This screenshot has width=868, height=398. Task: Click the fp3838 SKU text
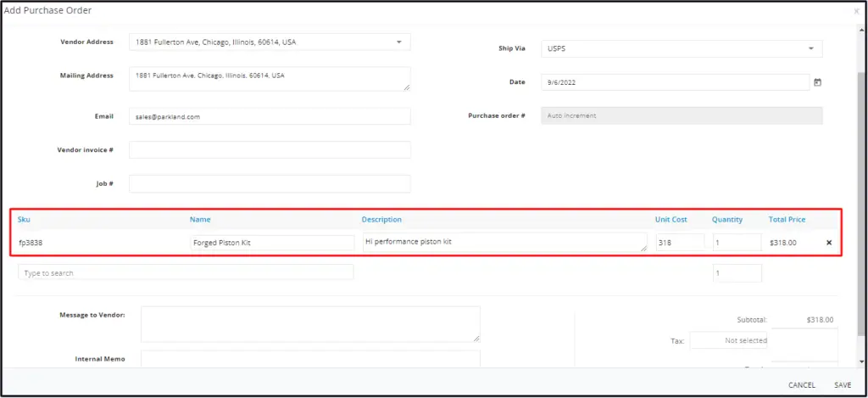pyautogui.click(x=30, y=243)
